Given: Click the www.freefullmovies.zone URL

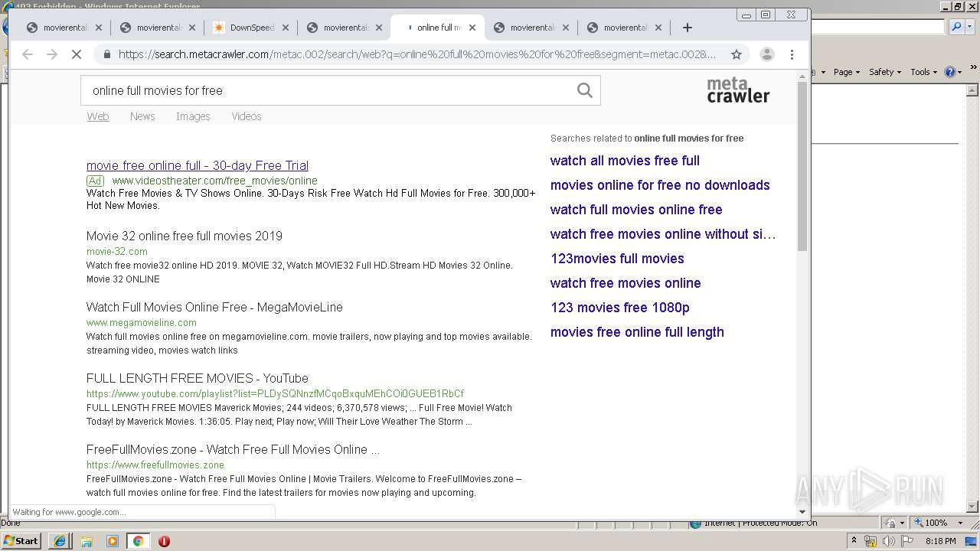Looking at the screenshot, I should [155, 465].
